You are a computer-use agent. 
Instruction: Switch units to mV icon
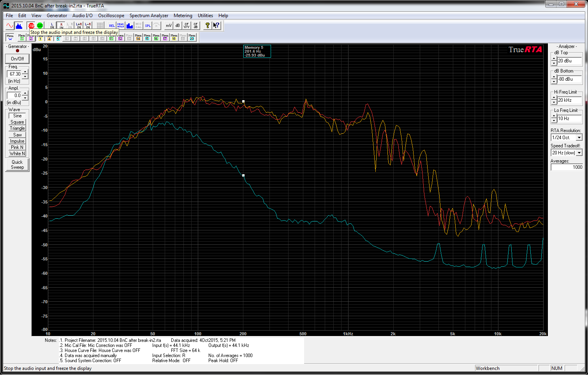tap(169, 26)
